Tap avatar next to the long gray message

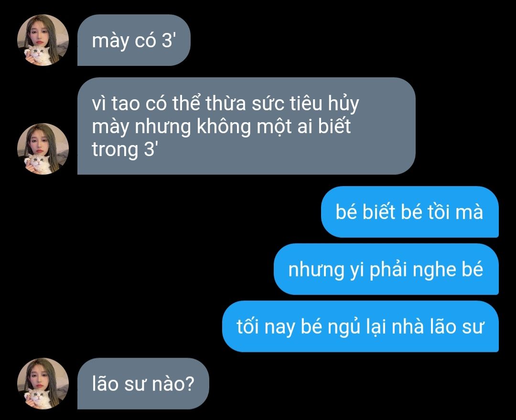coord(43,149)
